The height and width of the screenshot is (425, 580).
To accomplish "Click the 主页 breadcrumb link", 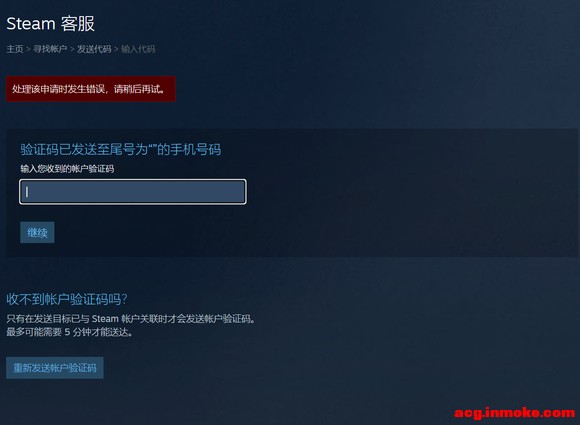I will click(15, 49).
